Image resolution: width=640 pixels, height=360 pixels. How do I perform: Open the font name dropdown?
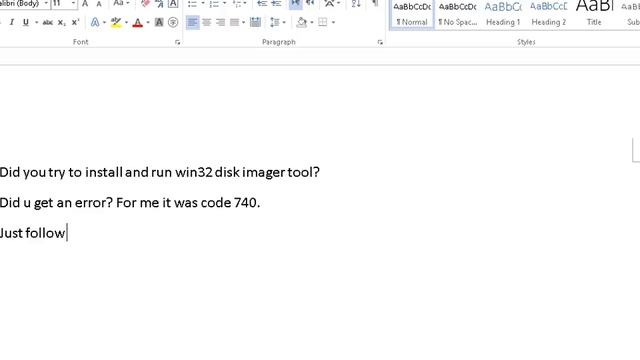[x=46, y=4]
